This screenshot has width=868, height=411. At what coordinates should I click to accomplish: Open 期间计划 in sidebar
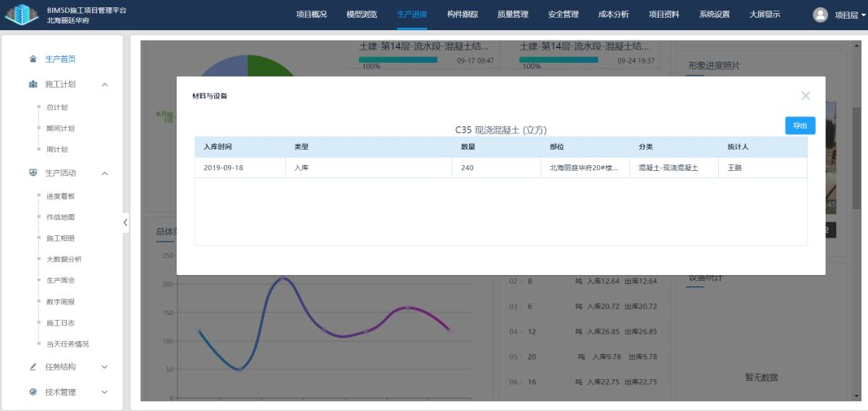point(60,129)
